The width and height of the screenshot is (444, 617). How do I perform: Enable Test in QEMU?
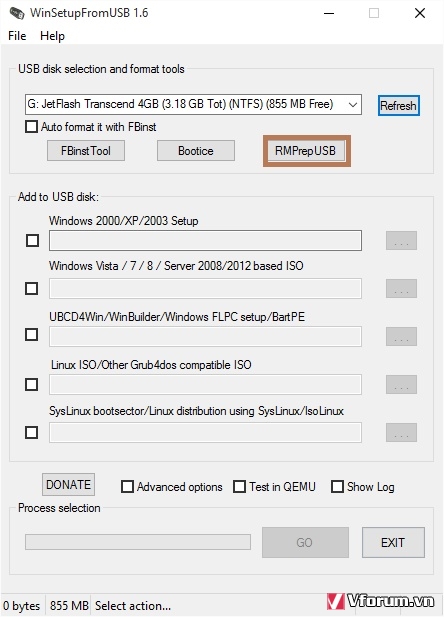pyautogui.click(x=239, y=487)
